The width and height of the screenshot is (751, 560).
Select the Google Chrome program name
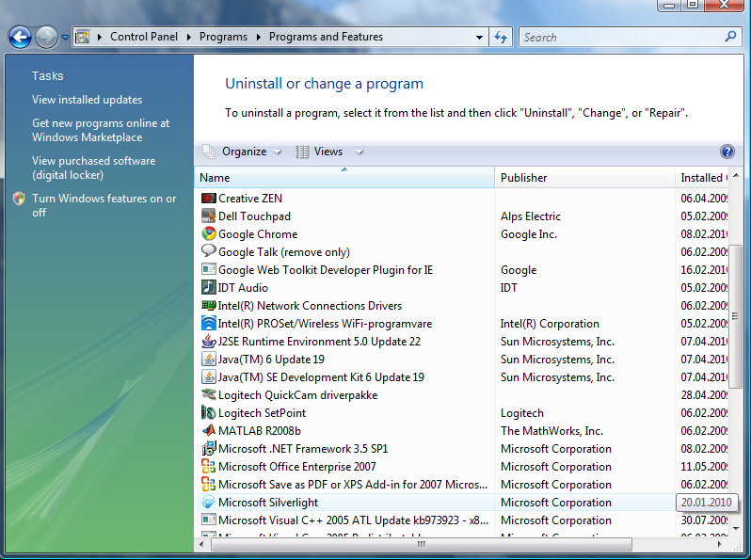click(x=258, y=234)
